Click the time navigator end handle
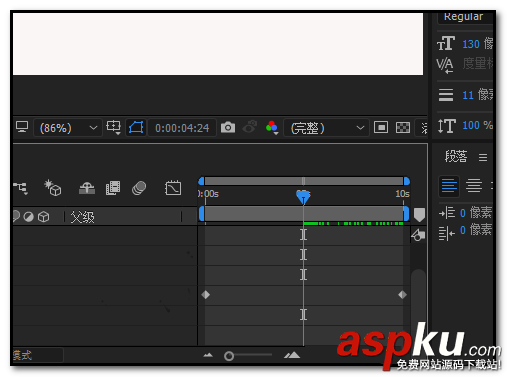The image size is (507, 377). [407, 181]
